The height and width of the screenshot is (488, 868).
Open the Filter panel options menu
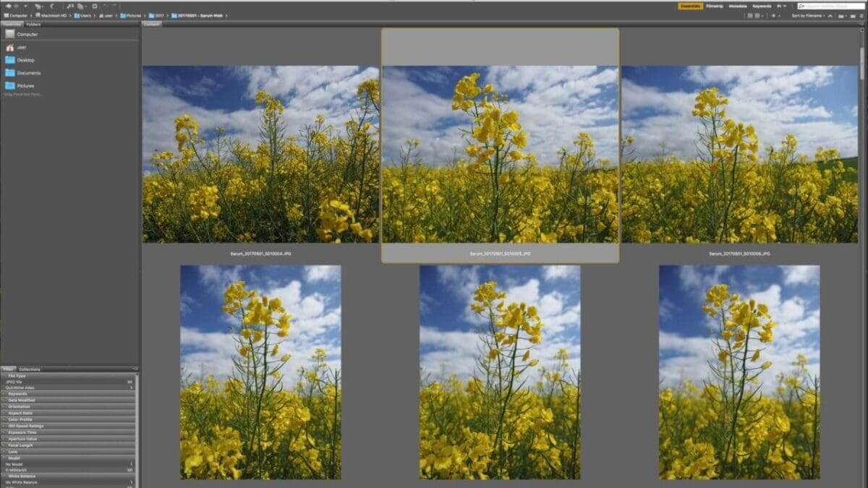(135, 369)
